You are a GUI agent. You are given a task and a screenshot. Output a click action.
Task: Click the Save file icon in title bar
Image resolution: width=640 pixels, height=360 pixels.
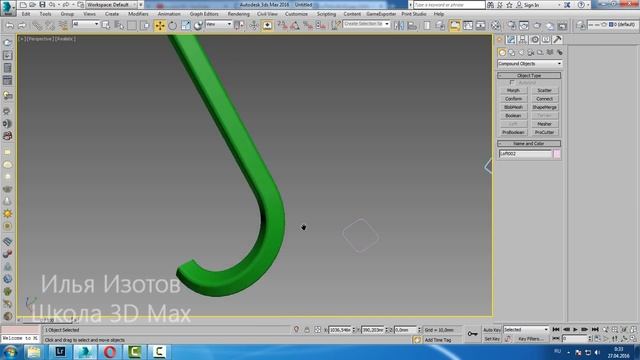tap(42, 4)
